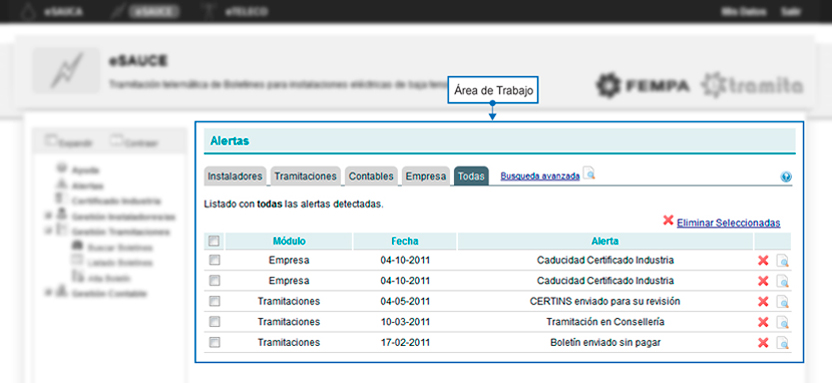Select checkbox for the 04-05-2011 alert
Screen dimensions: 832x383
pos(214,301)
